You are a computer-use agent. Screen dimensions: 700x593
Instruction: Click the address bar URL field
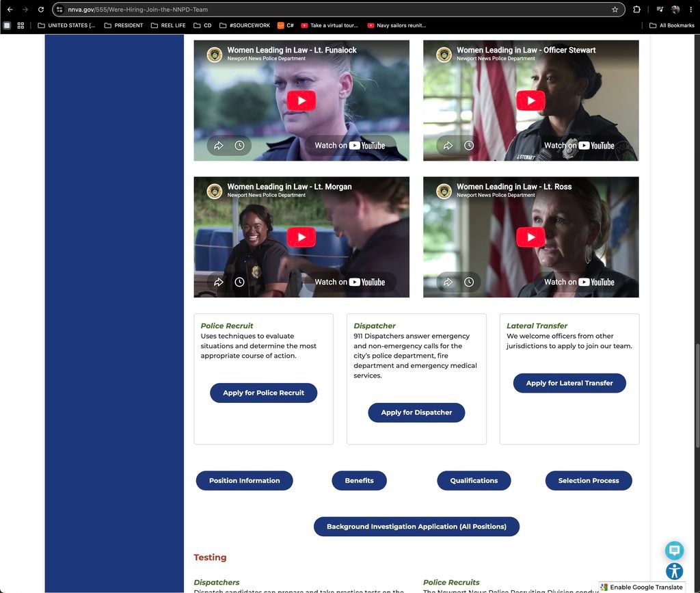(337, 10)
